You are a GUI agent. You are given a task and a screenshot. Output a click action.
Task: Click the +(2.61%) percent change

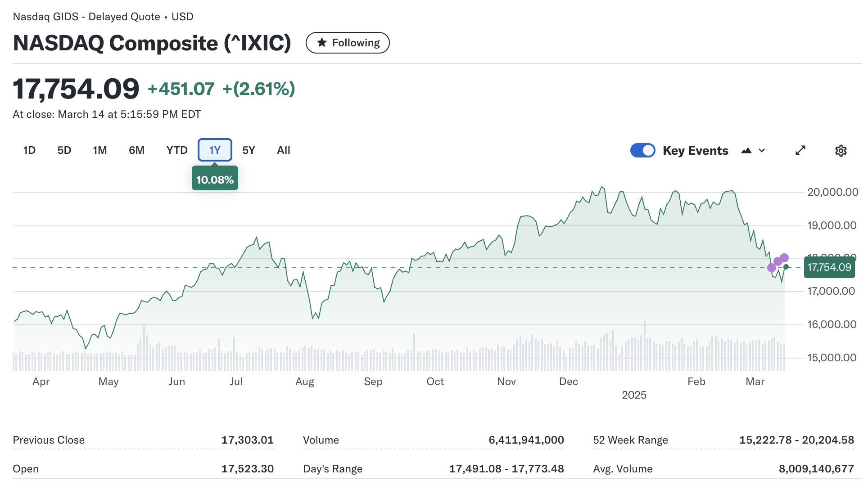(259, 89)
